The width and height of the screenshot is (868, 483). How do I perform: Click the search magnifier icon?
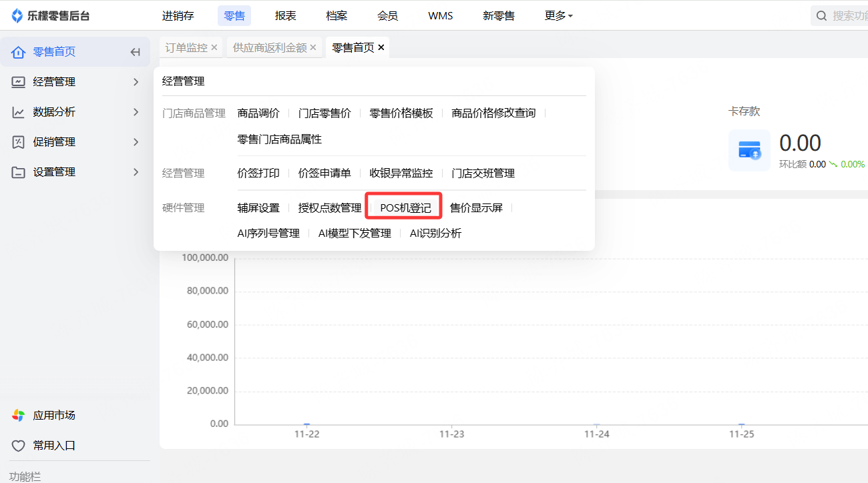pyautogui.click(x=822, y=15)
